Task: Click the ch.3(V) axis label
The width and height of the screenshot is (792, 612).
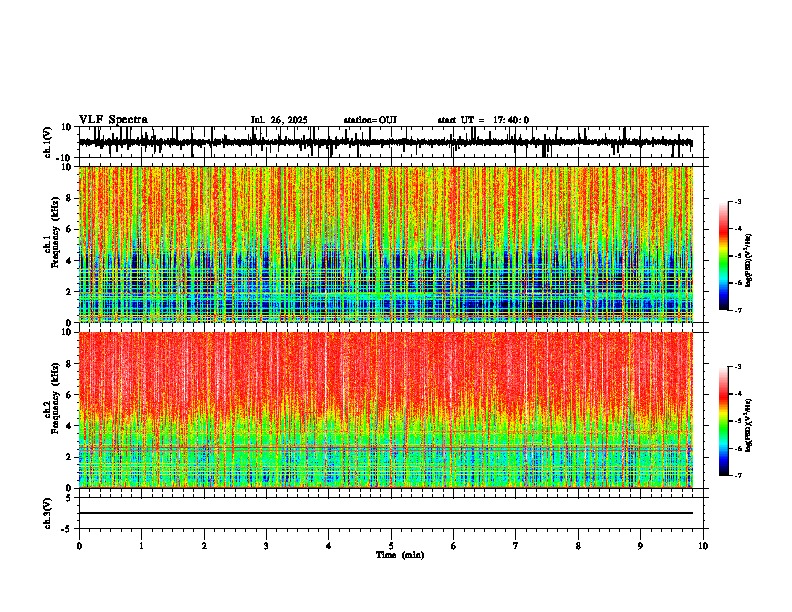Action: (x=48, y=513)
